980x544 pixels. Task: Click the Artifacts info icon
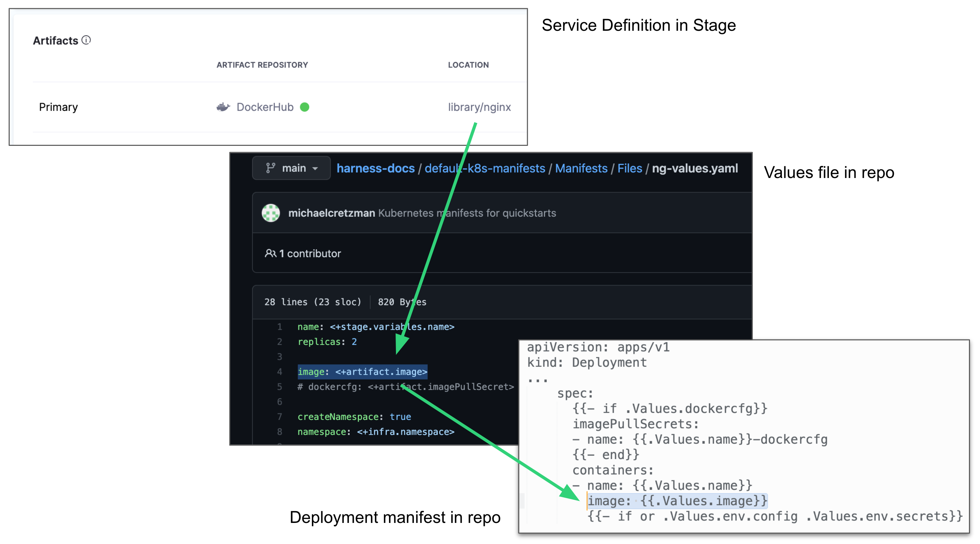point(86,40)
